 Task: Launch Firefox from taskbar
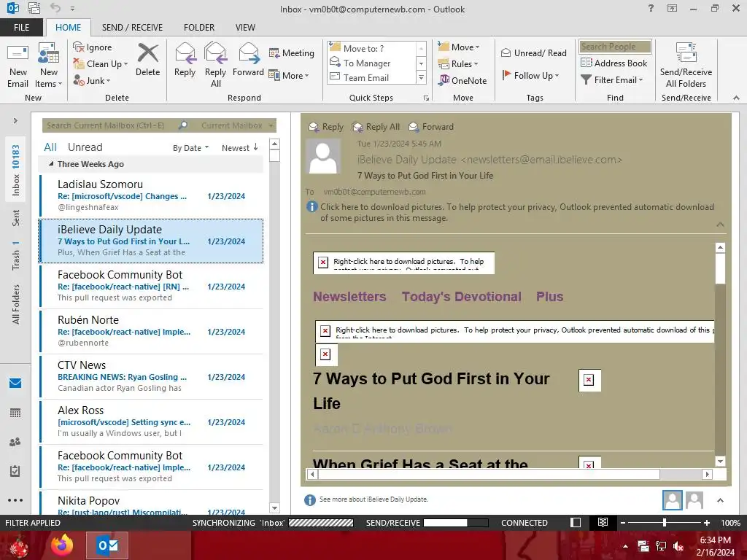tap(62, 545)
